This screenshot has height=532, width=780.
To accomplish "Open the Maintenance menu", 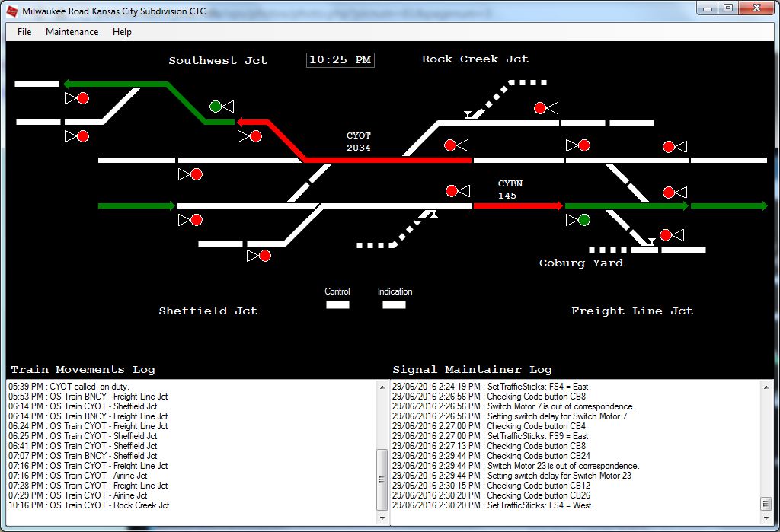I will tap(72, 32).
